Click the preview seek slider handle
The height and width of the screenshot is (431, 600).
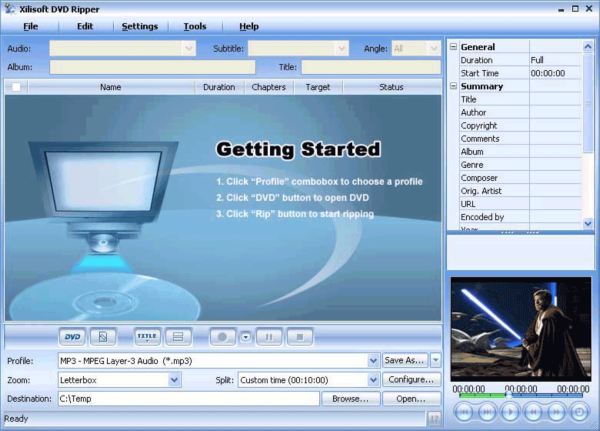click(508, 394)
